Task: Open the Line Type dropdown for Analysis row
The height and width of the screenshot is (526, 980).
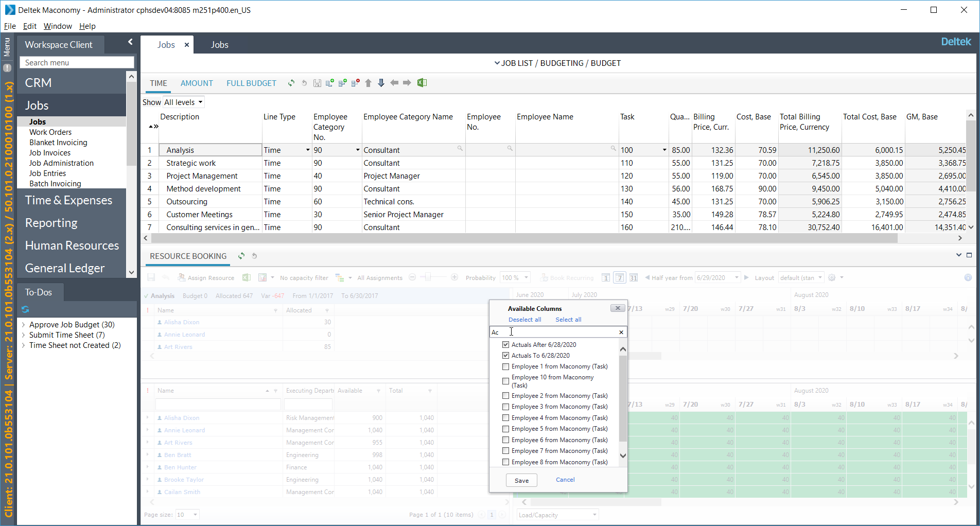Action: click(308, 150)
